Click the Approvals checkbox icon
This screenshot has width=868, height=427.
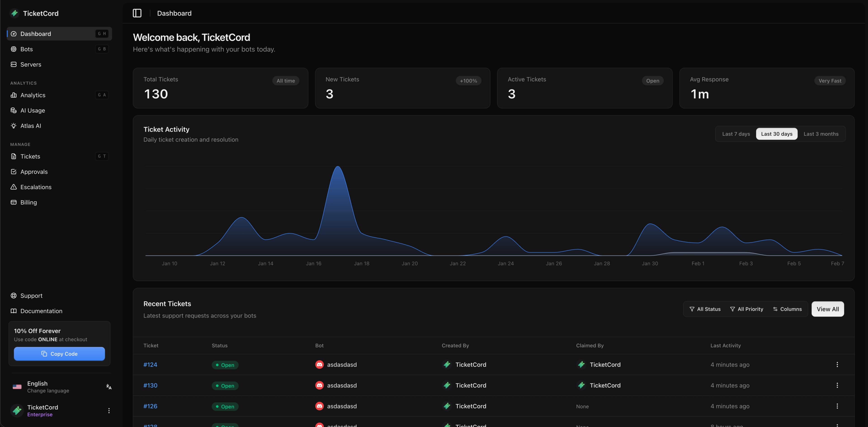click(x=14, y=172)
